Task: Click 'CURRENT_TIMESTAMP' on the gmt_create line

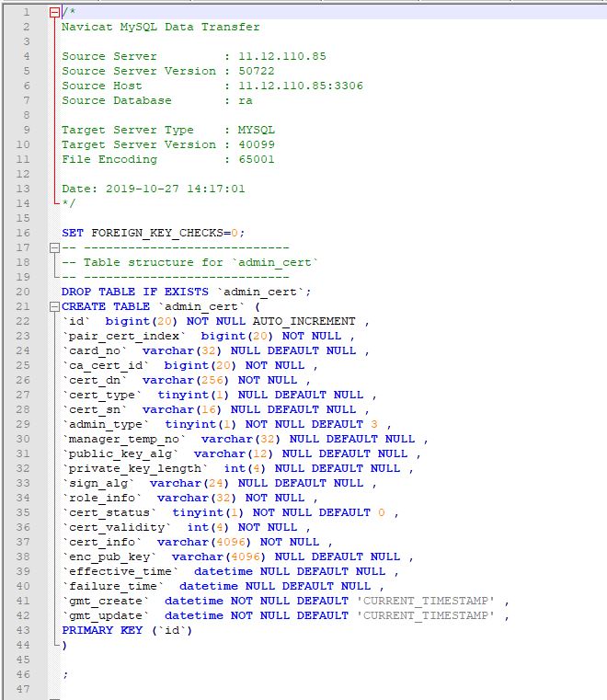Action: coord(425,602)
